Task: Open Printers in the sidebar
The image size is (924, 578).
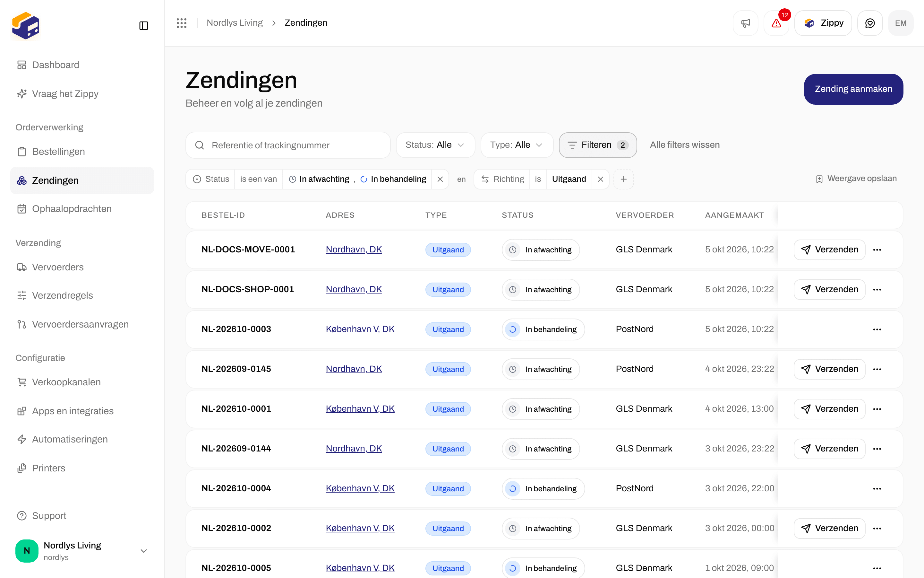Action: [82, 468]
